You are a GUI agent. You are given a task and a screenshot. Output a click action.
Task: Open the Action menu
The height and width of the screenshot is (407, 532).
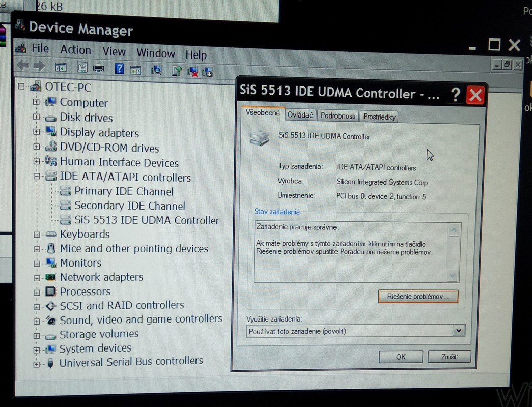(75, 50)
